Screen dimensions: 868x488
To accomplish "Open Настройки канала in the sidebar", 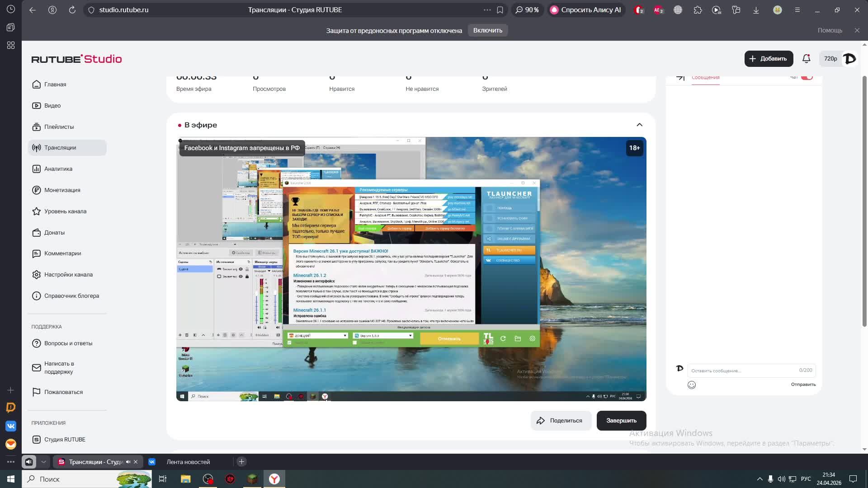I will (68, 275).
